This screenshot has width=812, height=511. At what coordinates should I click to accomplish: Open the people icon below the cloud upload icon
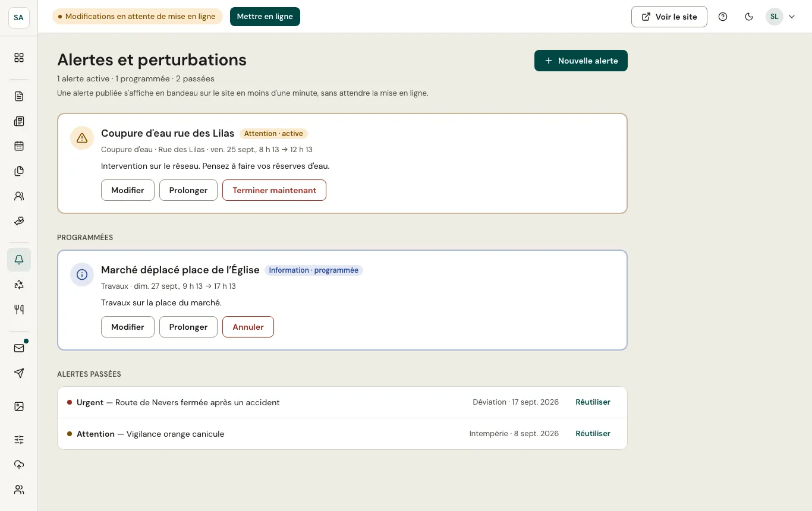(x=19, y=490)
